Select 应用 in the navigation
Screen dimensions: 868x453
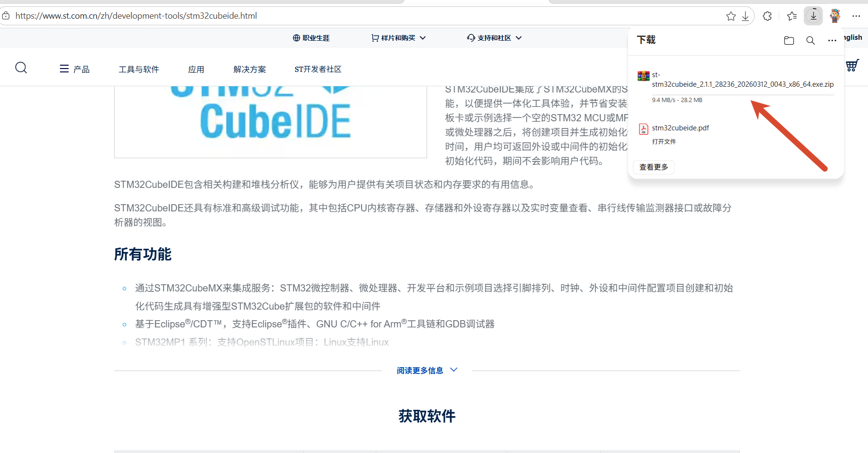point(196,70)
